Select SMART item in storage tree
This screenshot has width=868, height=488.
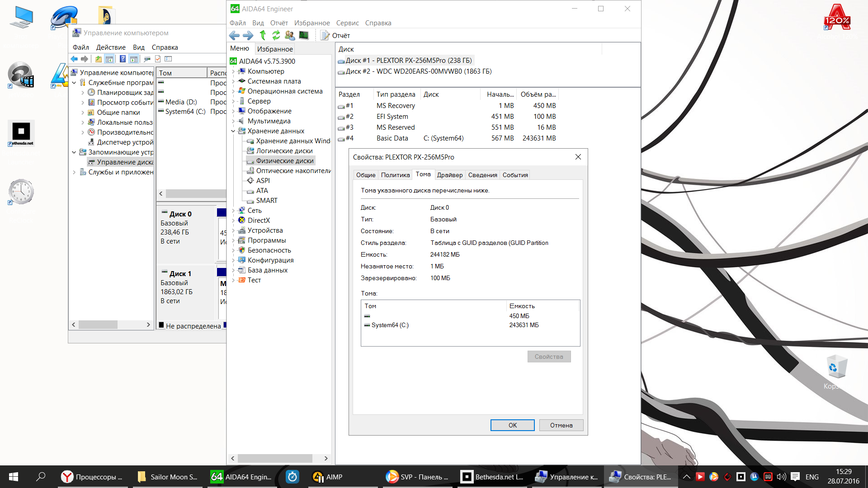pos(266,201)
